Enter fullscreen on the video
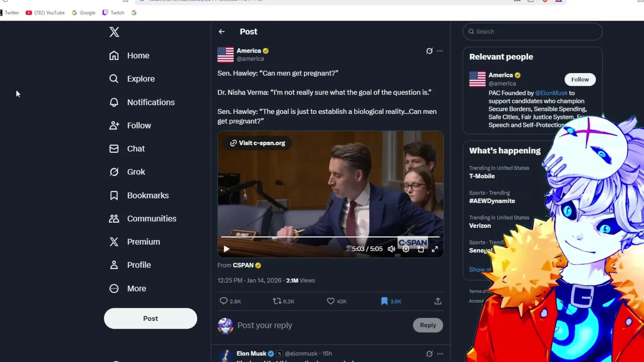Viewport: 644px width, 362px height. tap(435, 249)
